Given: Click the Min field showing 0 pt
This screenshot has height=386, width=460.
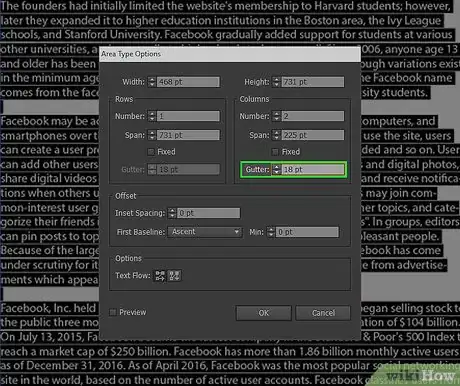Looking at the screenshot, I should 307,232.
